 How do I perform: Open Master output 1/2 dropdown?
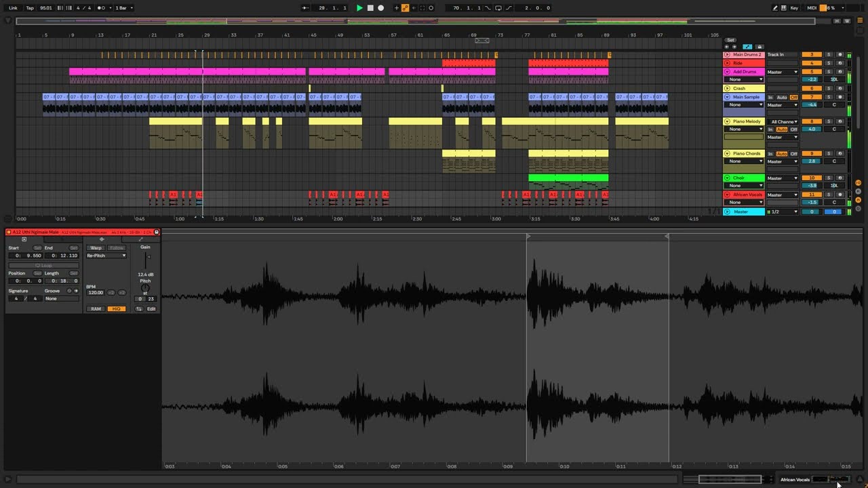(x=783, y=211)
